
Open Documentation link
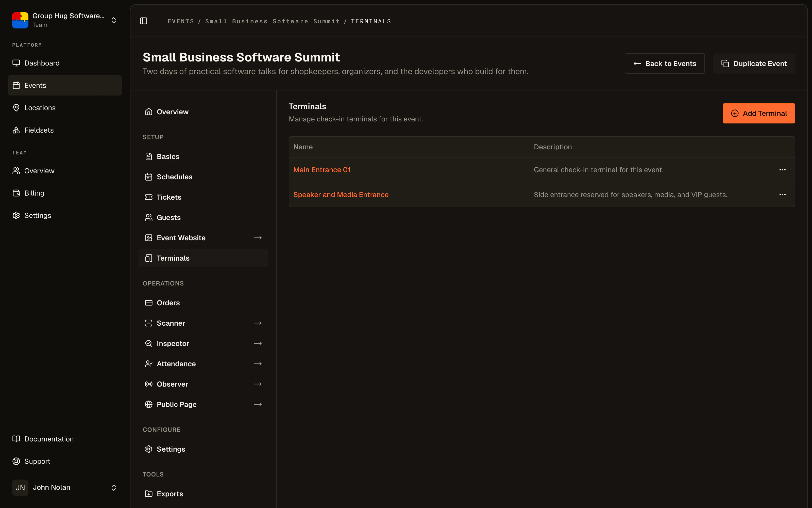(65, 439)
